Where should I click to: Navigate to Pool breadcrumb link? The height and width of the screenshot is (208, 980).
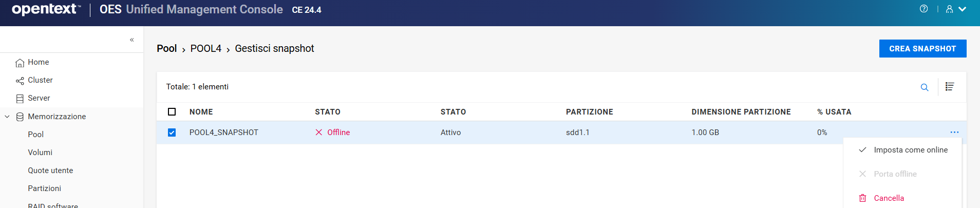click(x=166, y=48)
